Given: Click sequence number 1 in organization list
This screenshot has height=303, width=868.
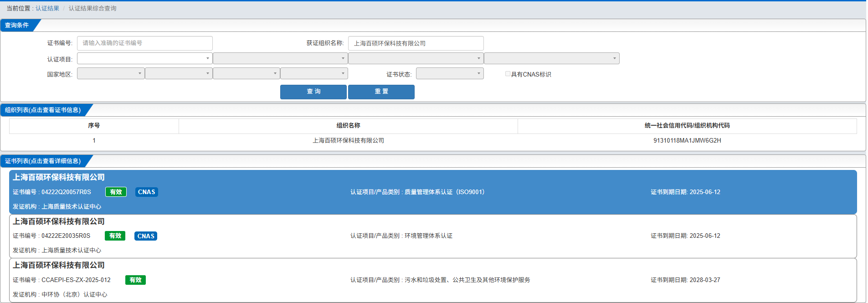Looking at the screenshot, I should pyautogui.click(x=94, y=141).
